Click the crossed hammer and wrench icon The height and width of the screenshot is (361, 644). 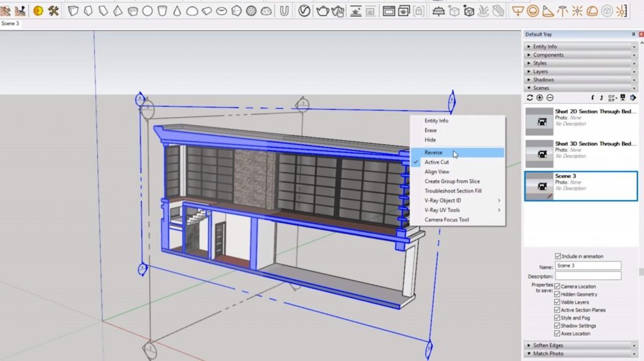pos(53,11)
